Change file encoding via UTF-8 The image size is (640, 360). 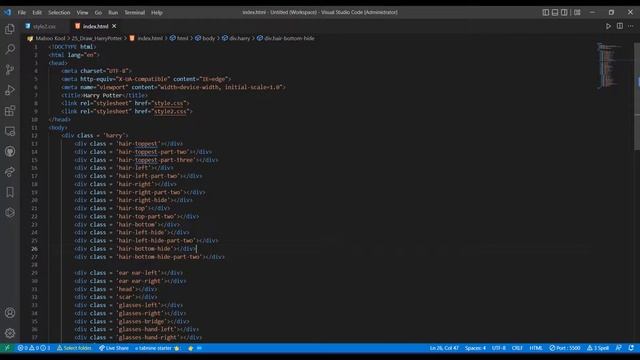point(499,348)
